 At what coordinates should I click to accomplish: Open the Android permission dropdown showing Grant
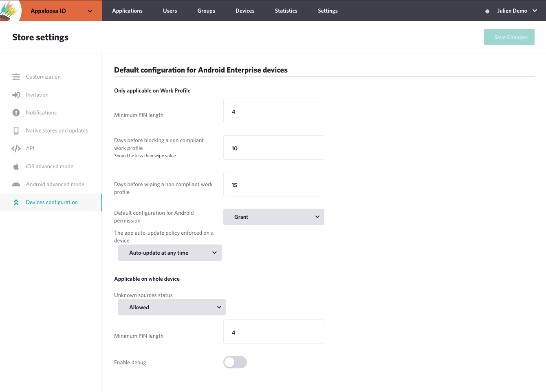point(274,217)
